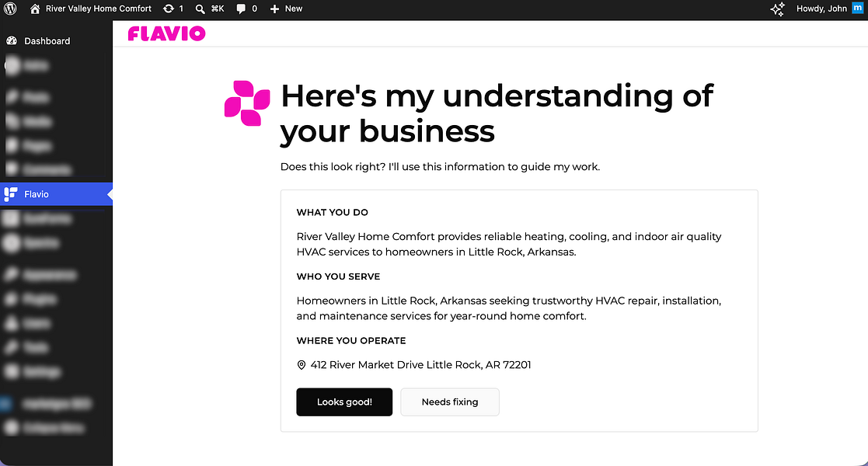Click the WordPress logo icon
This screenshot has width=868, height=466.
(11, 9)
